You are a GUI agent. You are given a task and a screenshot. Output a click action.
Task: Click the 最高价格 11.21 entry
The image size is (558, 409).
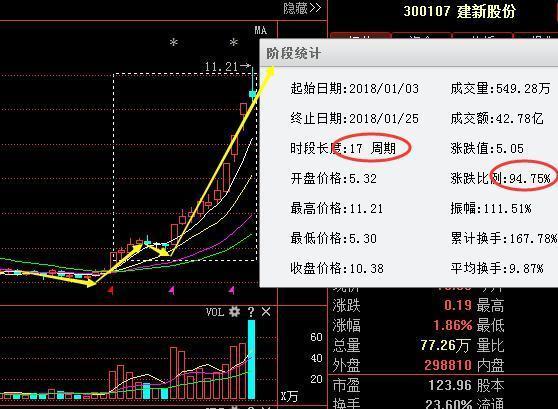337,208
